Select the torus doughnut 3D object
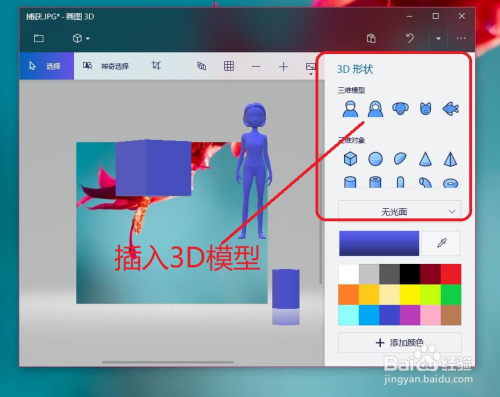Screen dimensions: 500x397 pyautogui.click(x=451, y=183)
